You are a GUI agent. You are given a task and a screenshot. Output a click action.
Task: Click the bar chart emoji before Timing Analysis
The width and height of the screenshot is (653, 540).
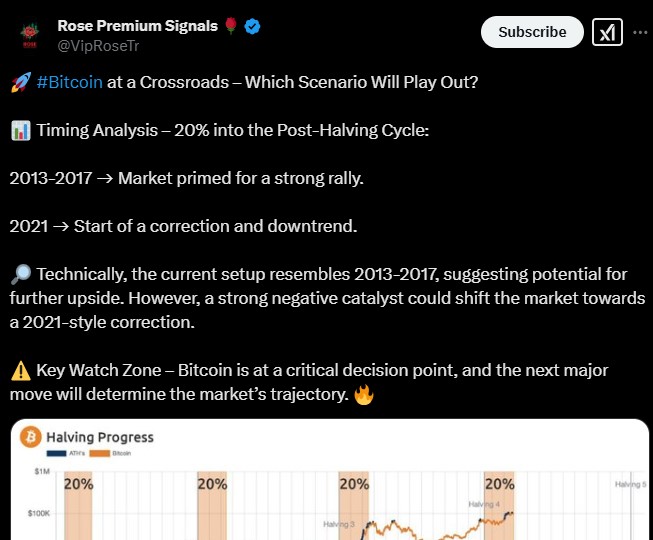point(21,130)
